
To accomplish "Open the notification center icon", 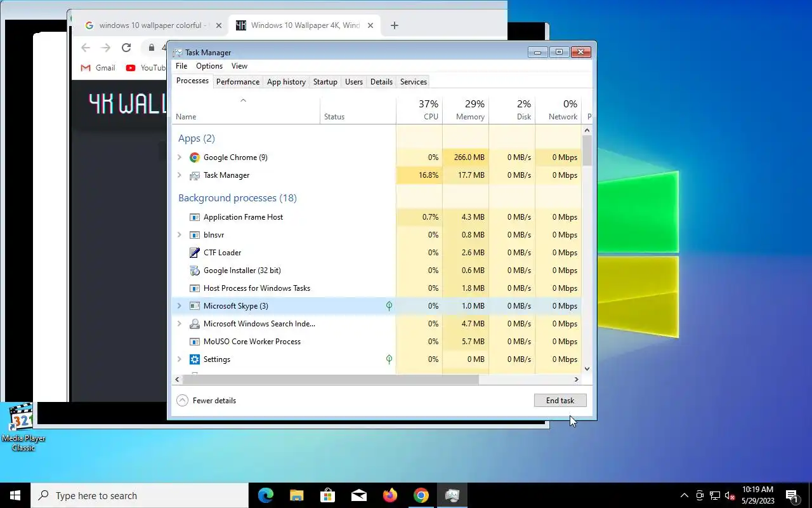I will pos(792,496).
